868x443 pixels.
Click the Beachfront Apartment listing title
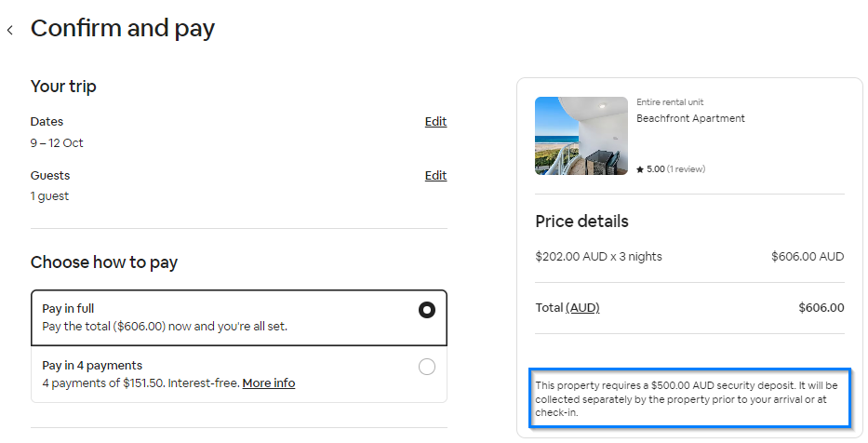[x=690, y=118]
